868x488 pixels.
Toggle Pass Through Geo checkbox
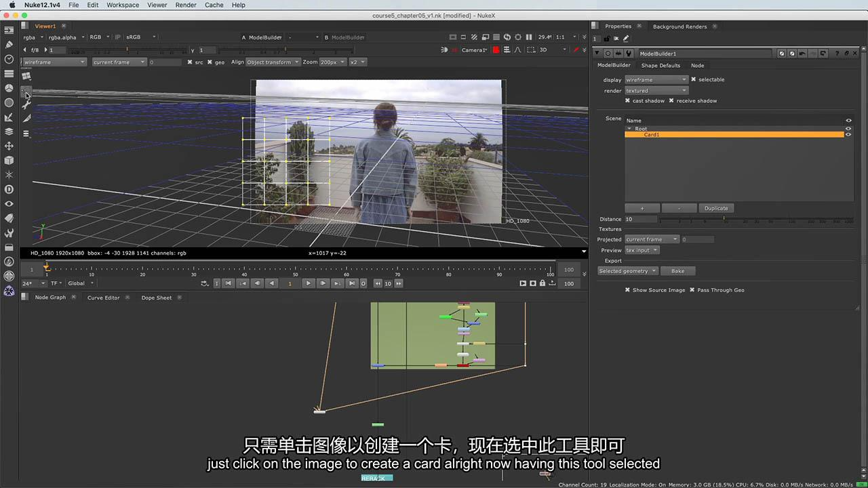click(692, 290)
